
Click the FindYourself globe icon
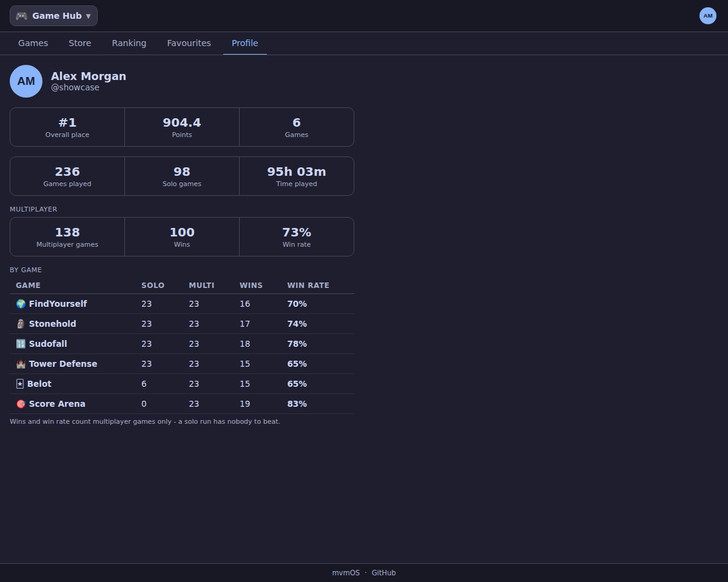pos(21,304)
